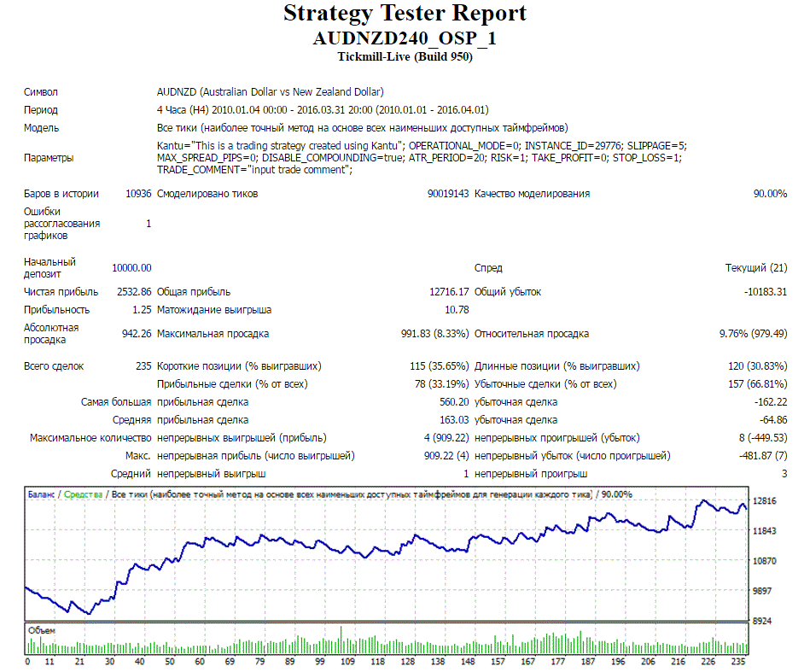Image resolution: width=804 pixels, height=672 pixels.
Task: Click the Символ label
Action: 40,92
